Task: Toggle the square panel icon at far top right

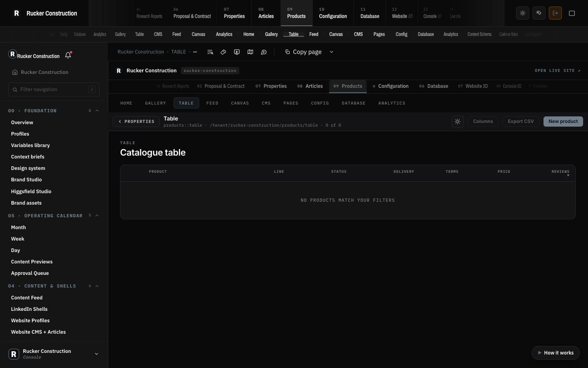Action: click(572, 13)
